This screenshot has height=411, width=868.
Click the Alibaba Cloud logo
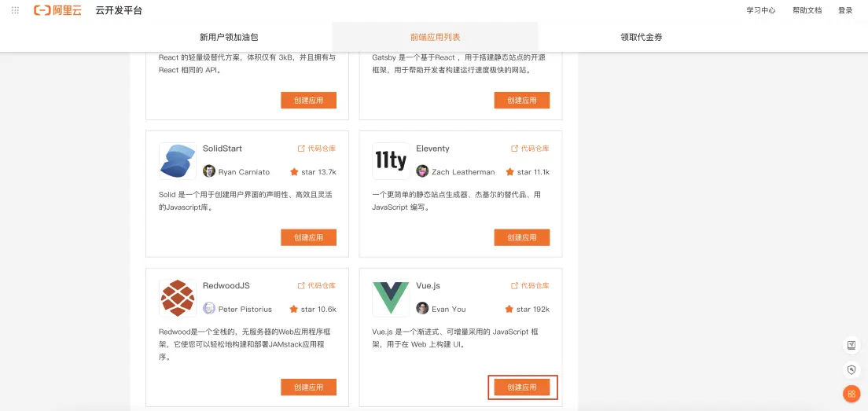click(x=58, y=10)
